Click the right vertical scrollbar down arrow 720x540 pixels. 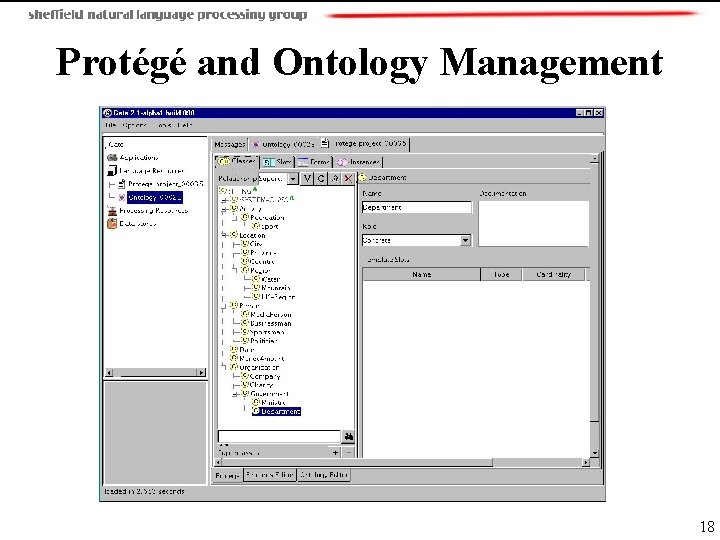click(x=595, y=453)
